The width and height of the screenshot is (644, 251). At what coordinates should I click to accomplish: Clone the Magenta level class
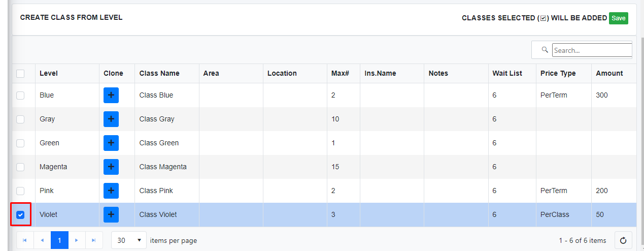pos(111,167)
